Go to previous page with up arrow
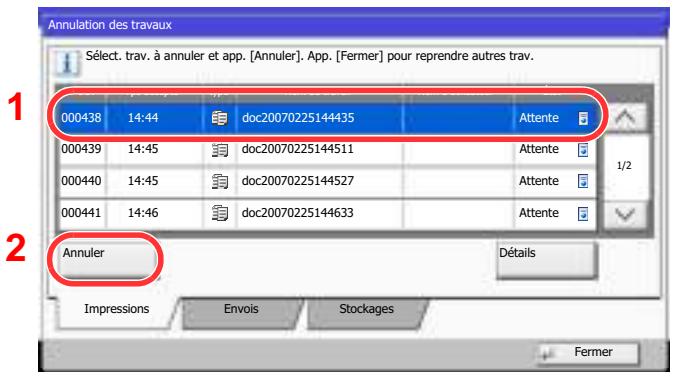Viewport: 673px width, 376px height. pos(625,117)
